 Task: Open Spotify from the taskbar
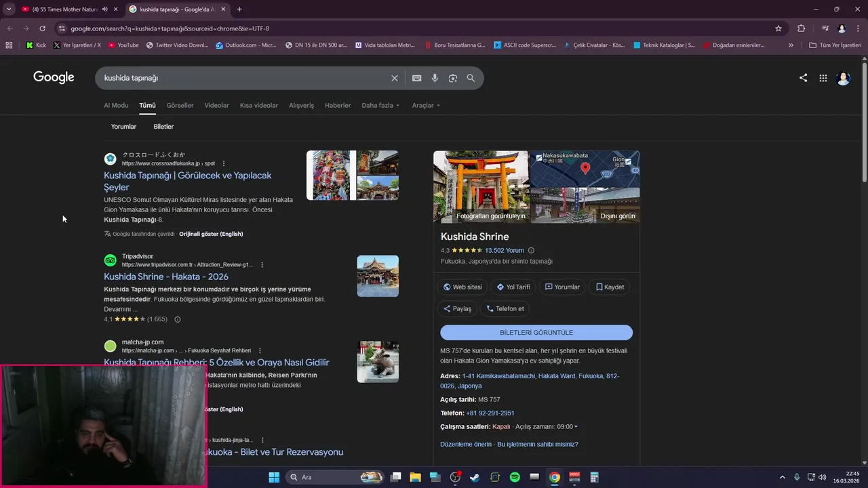(x=515, y=477)
